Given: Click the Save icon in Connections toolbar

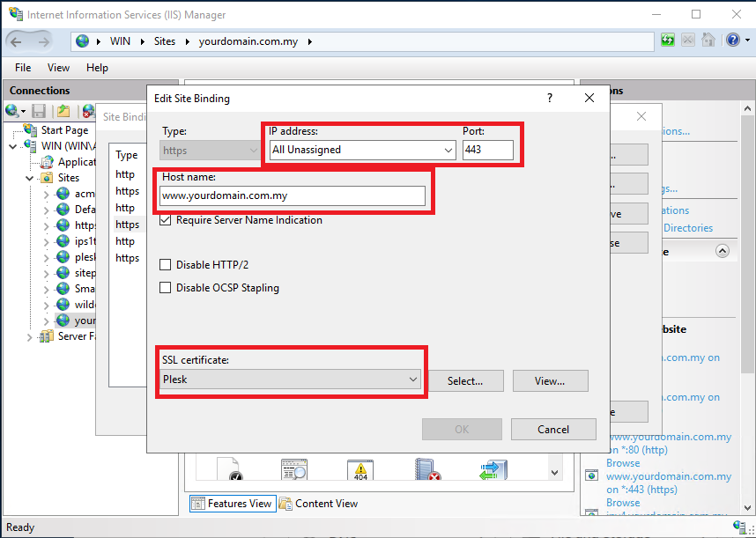Looking at the screenshot, I should [39, 111].
